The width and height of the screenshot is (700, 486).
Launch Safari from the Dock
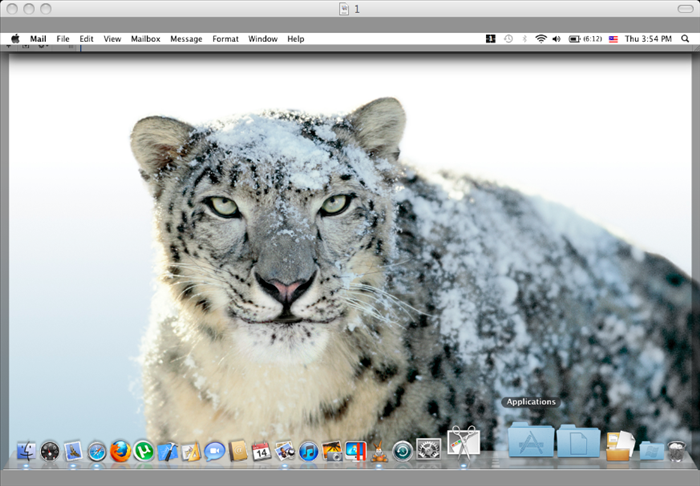pyautogui.click(x=97, y=452)
